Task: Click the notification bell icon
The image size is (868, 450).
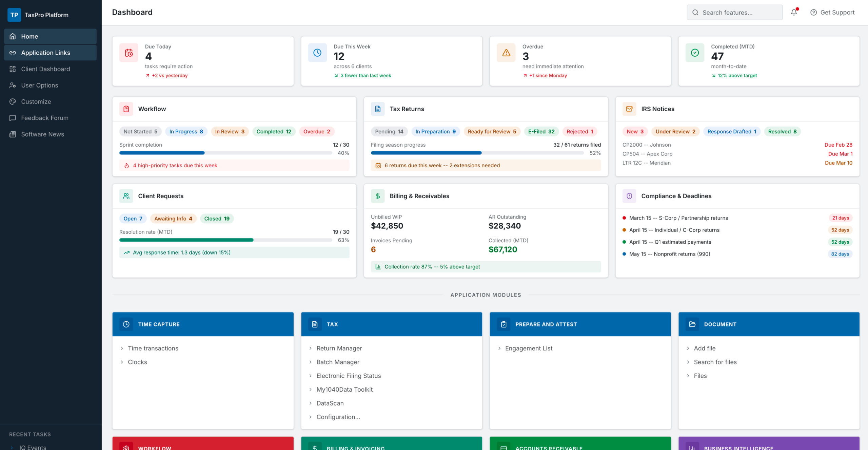Action: coord(794,13)
